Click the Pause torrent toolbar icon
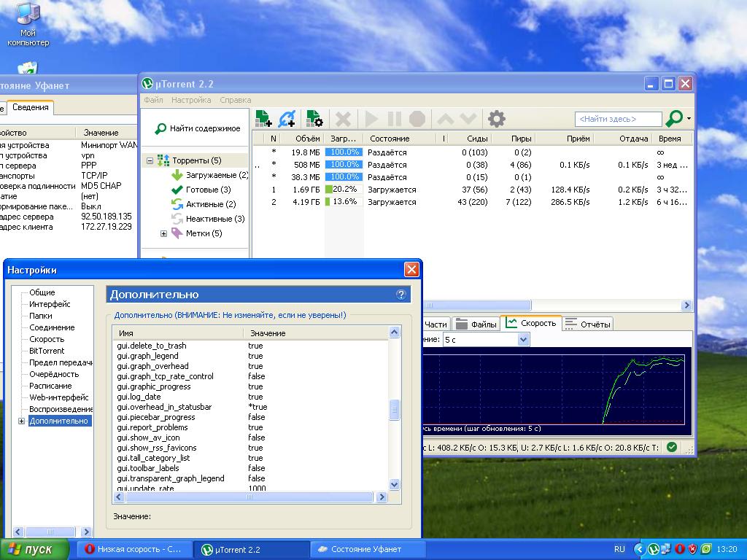This screenshot has width=747, height=560. coord(395,119)
